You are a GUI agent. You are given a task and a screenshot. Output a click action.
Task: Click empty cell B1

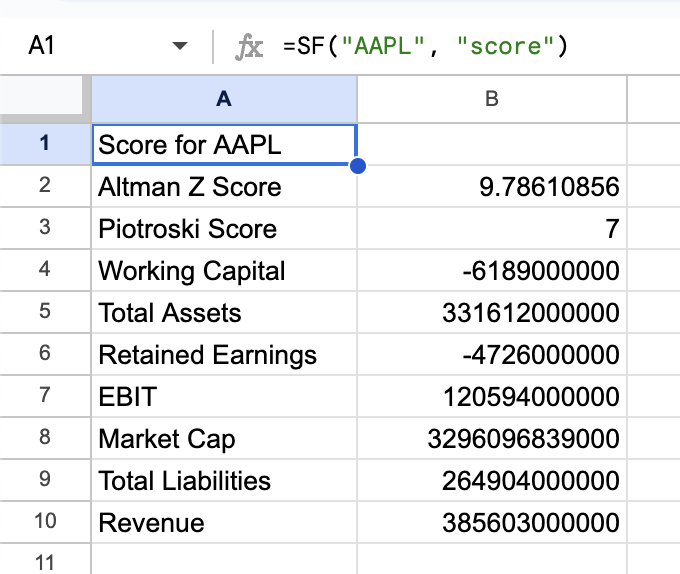pyautogui.click(x=492, y=144)
